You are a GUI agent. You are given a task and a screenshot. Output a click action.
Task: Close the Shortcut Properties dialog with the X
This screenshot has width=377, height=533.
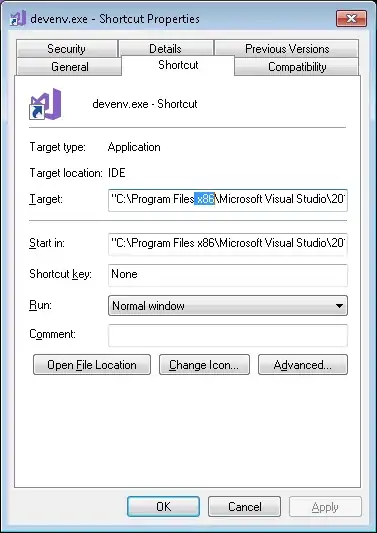coord(352,18)
